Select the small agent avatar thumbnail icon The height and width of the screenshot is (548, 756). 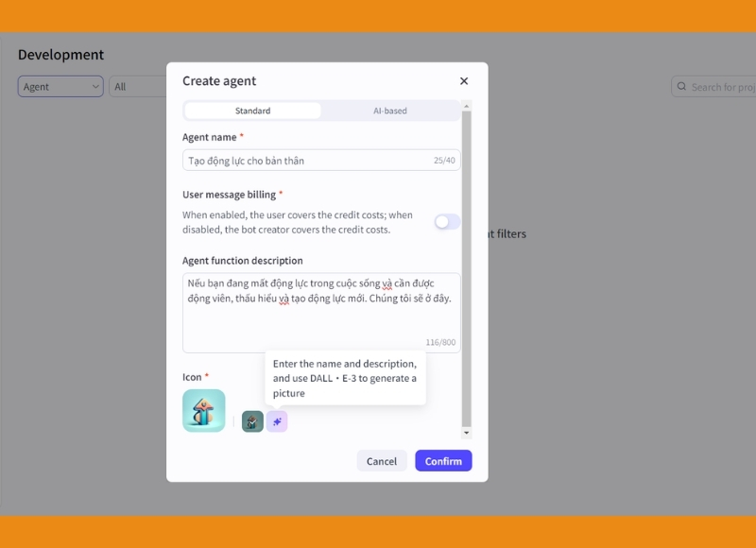(251, 420)
